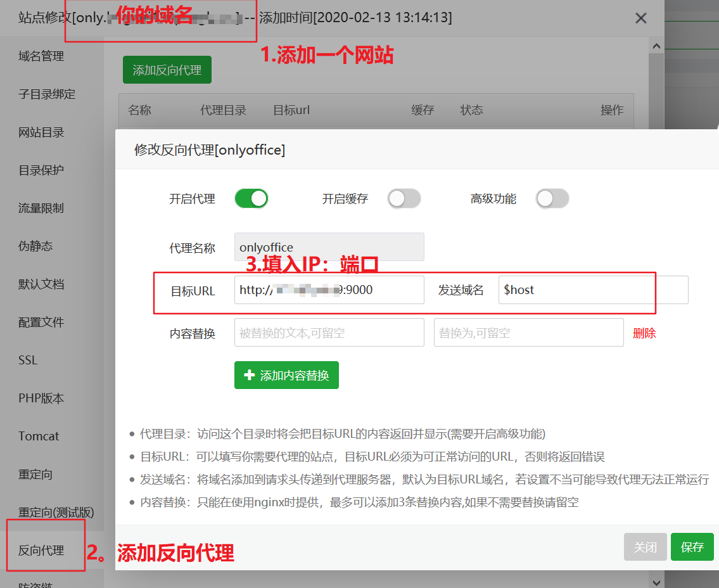
Task: Click the 发送域名 field containing $host
Action: point(592,290)
